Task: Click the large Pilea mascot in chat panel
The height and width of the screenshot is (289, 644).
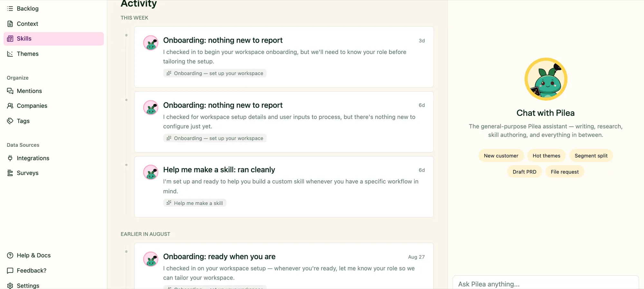Action: 546,79
